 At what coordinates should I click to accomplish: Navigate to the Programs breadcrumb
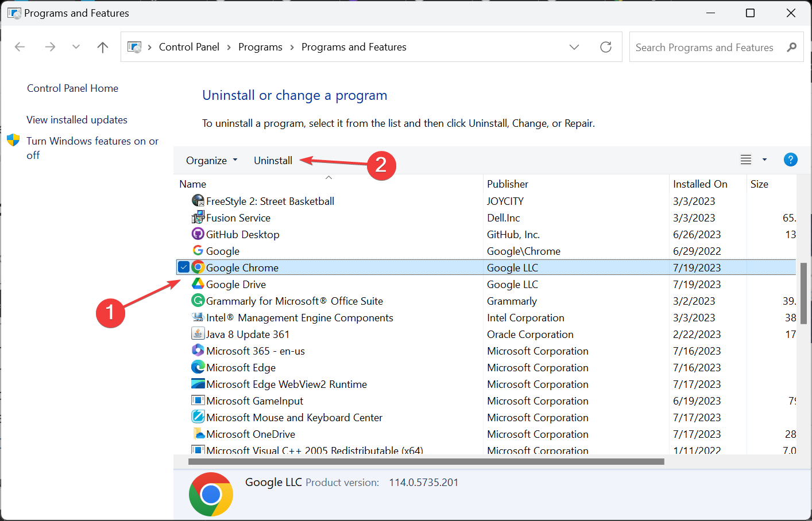260,46
